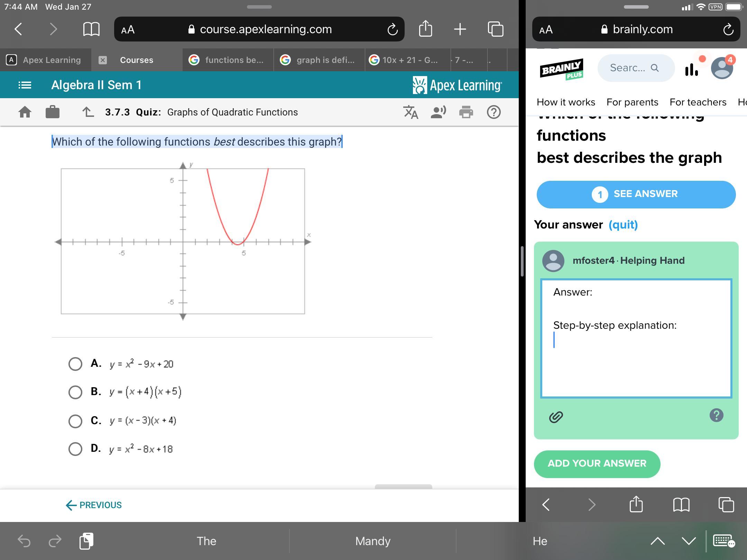Print the quiz with printer icon
The height and width of the screenshot is (560, 747).
coord(466,112)
